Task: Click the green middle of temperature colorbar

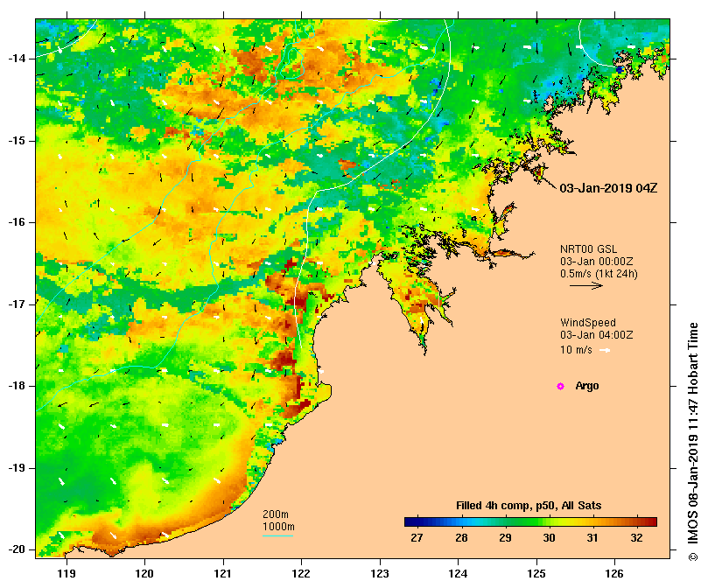Action: [530, 522]
